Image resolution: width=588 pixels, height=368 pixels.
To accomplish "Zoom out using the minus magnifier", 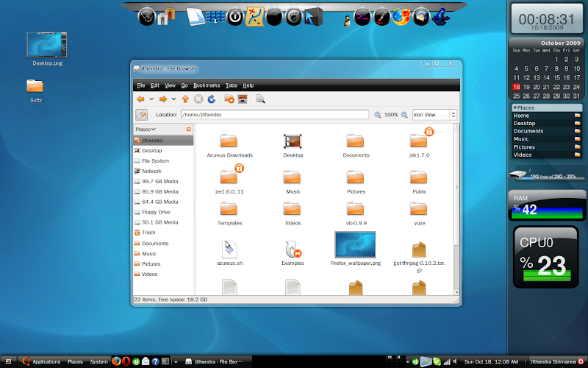I will tap(377, 115).
